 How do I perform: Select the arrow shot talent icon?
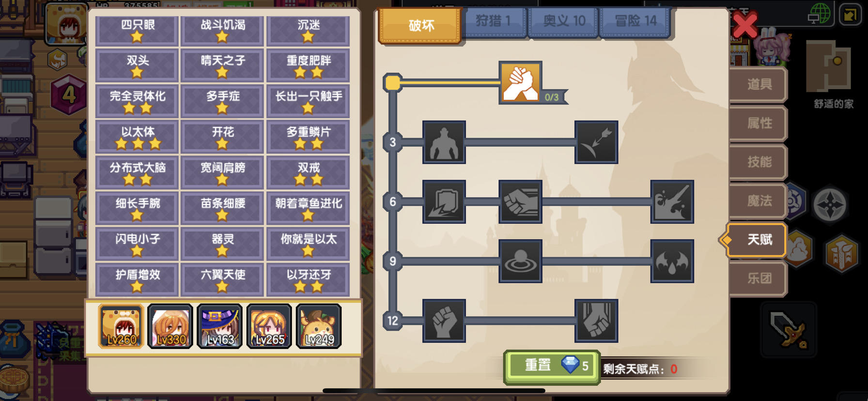[596, 142]
